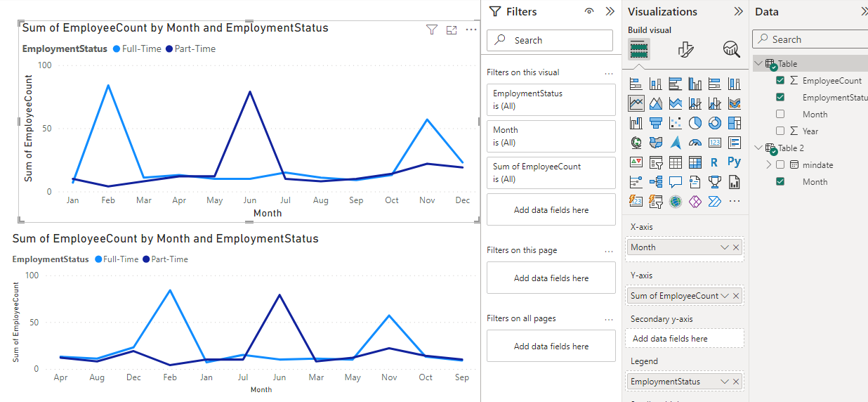Collapse the Table node in Data pane
The image size is (868, 402).
[758, 64]
